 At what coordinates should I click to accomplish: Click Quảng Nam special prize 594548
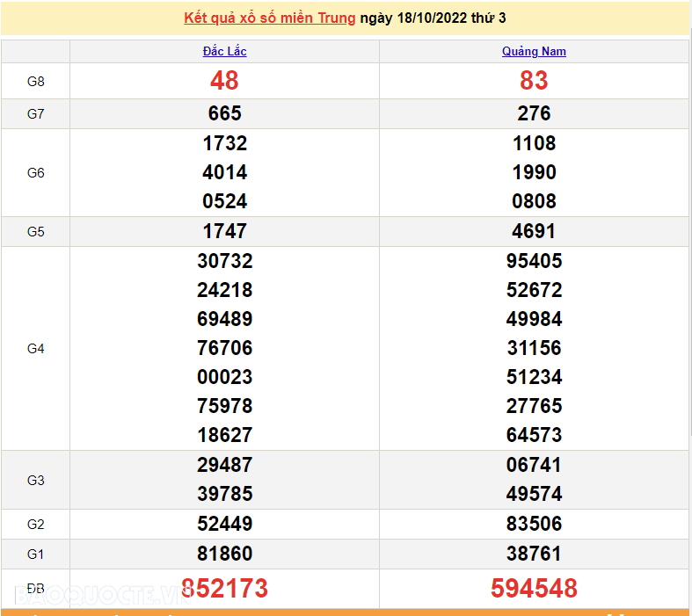tap(534, 588)
